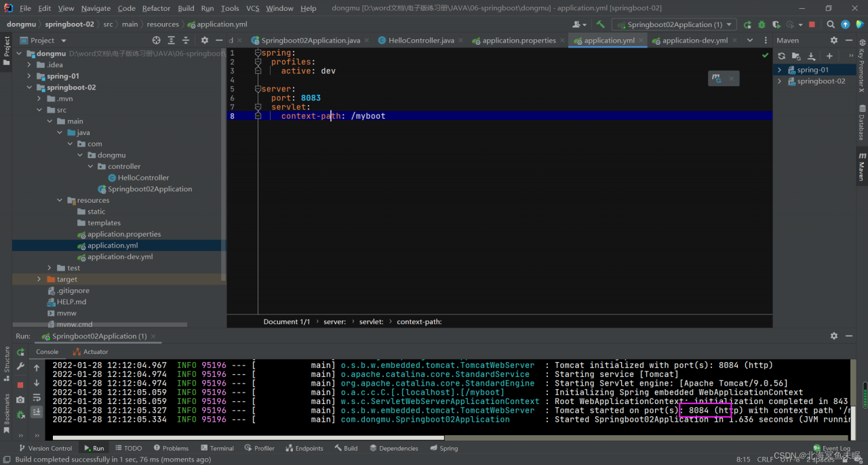The width and height of the screenshot is (868, 465).
Task: Toggle scroll to end in the console
Action: coord(37,411)
